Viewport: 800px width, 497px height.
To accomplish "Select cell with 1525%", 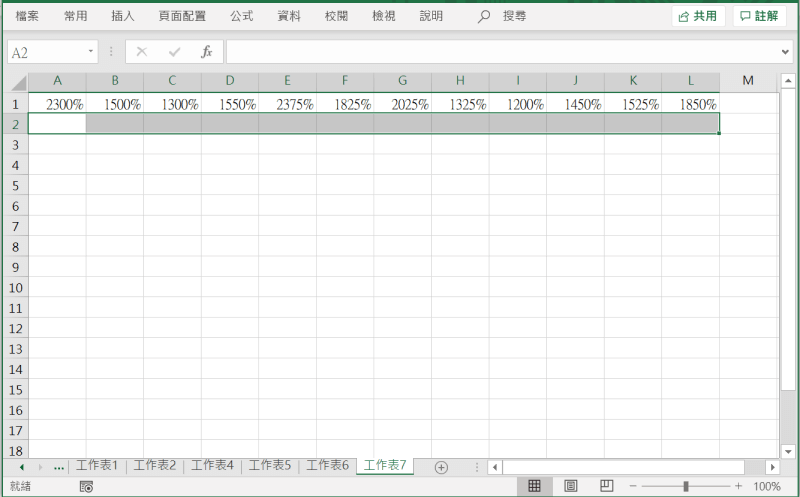I will pos(633,104).
